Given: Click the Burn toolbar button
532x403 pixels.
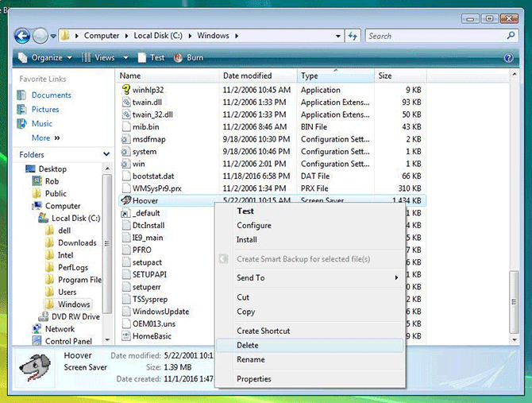Looking at the screenshot, I should tap(189, 58).
